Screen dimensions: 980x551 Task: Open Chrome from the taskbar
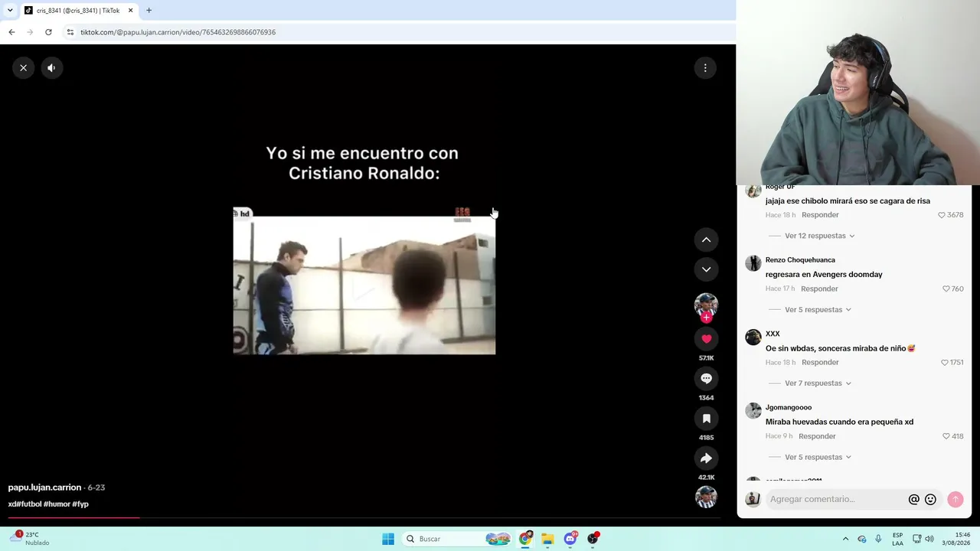click(525, 539)
